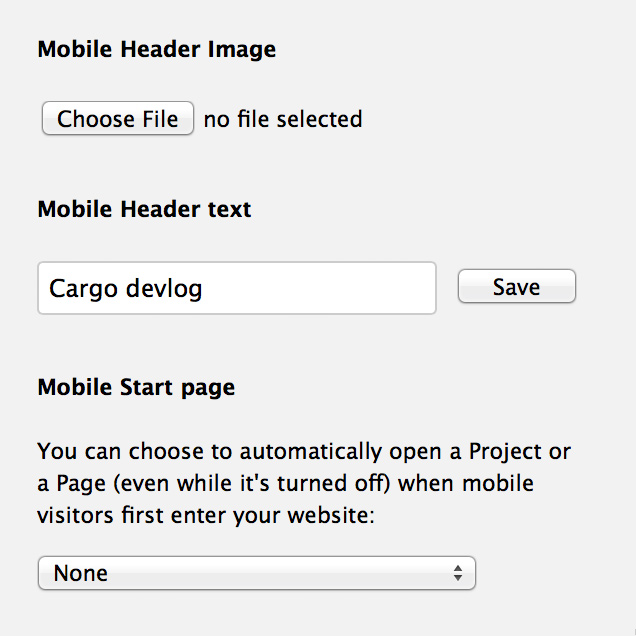Click the 'Cargo devlog' text in field
This screenshot has width=636, height=636.
tap(126, 289)
